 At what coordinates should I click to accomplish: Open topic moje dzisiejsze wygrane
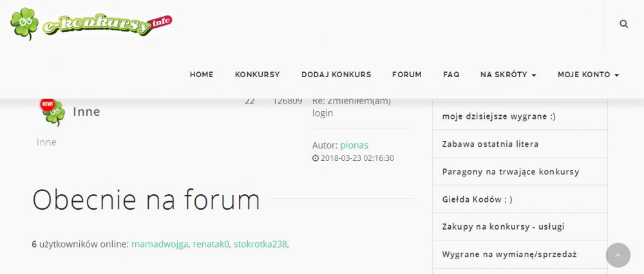pyautogui.click(x=498, y=116)
